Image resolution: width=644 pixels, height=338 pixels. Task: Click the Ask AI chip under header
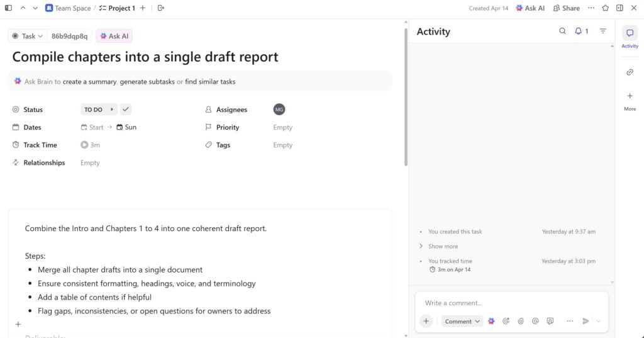point(114,36)
